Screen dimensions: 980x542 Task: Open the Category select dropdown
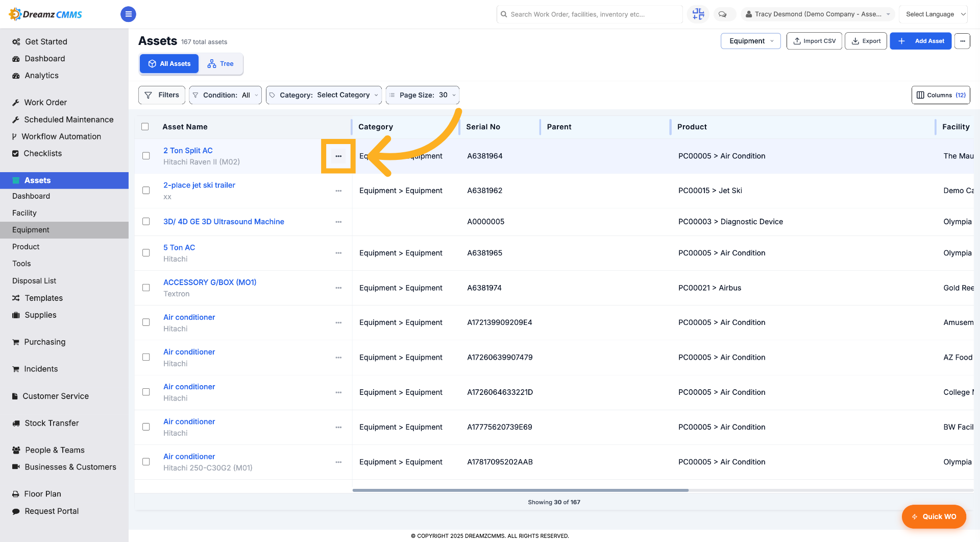click(x=324, y=95)
